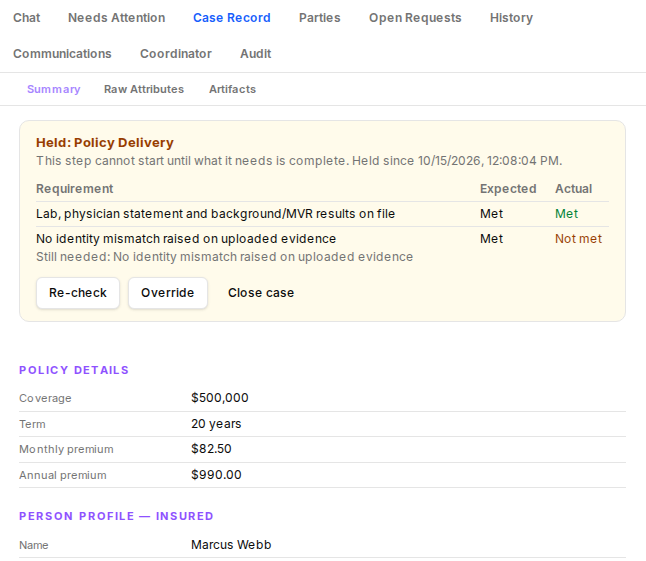Viewport: 646px width, 561px height.
Task: Click the Re-check button
Action: coord(78,293)
